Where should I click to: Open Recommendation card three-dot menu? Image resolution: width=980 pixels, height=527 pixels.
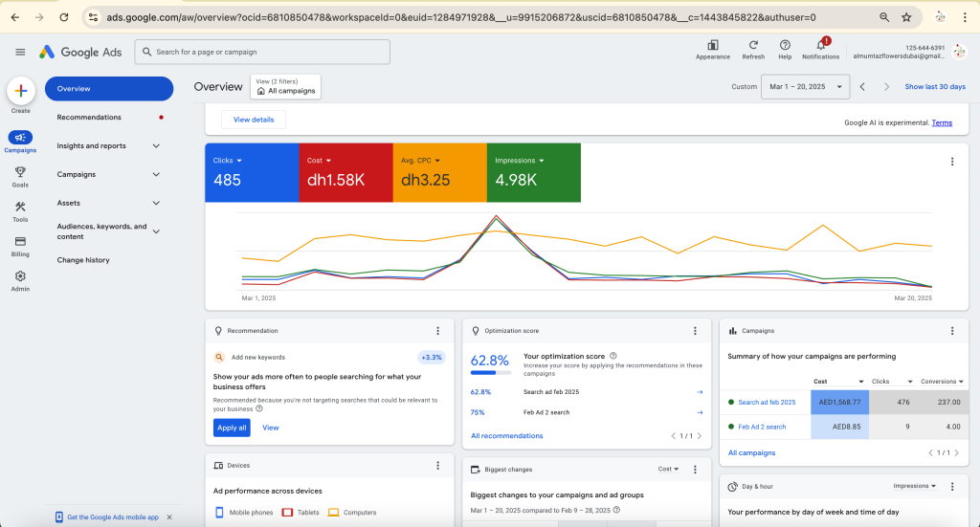tap(437, 331)
